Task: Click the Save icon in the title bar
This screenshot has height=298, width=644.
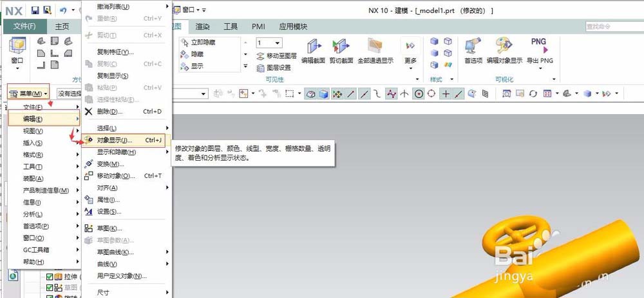Action: 35,10
